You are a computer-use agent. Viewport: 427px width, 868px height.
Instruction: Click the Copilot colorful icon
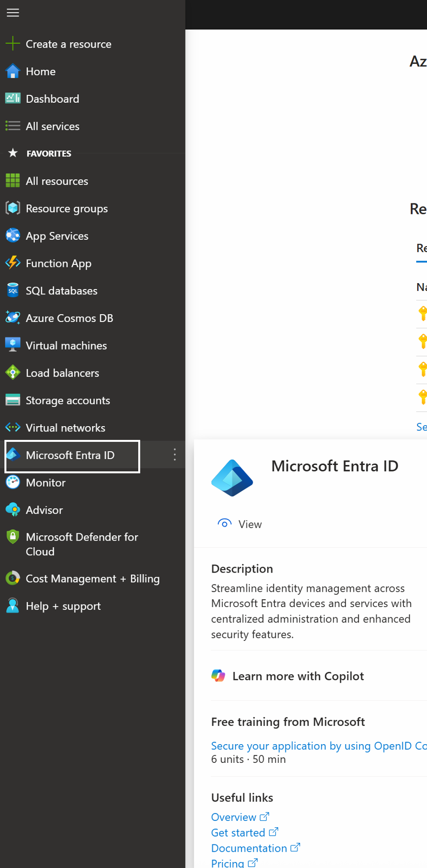tap(218, 676)
